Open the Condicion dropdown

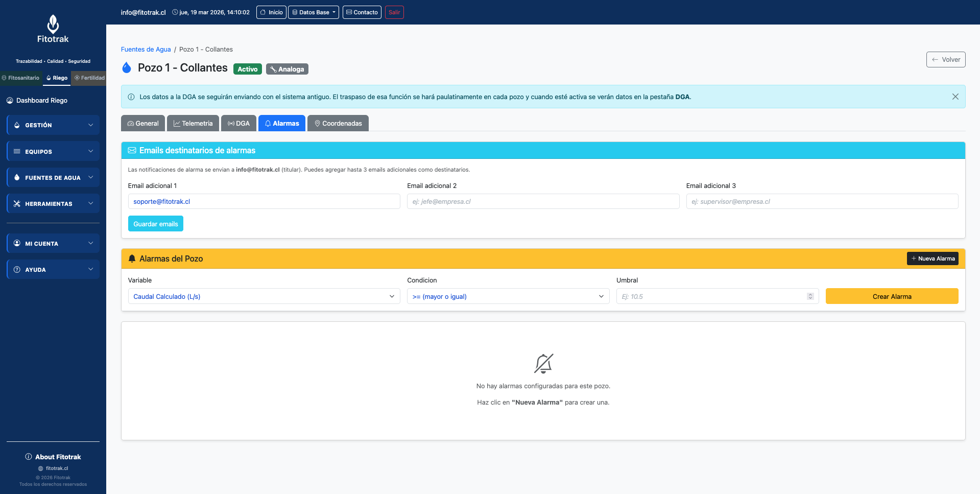click(x=508, y=296)
